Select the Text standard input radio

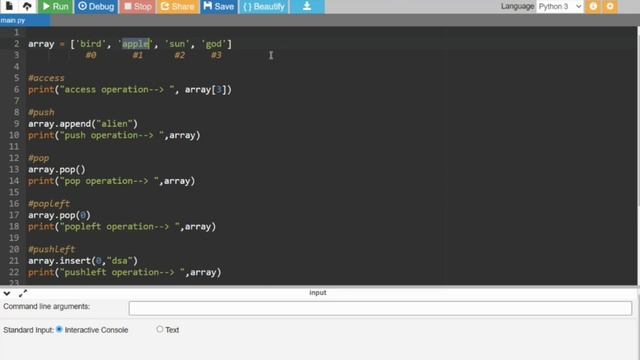click(160, 329)
